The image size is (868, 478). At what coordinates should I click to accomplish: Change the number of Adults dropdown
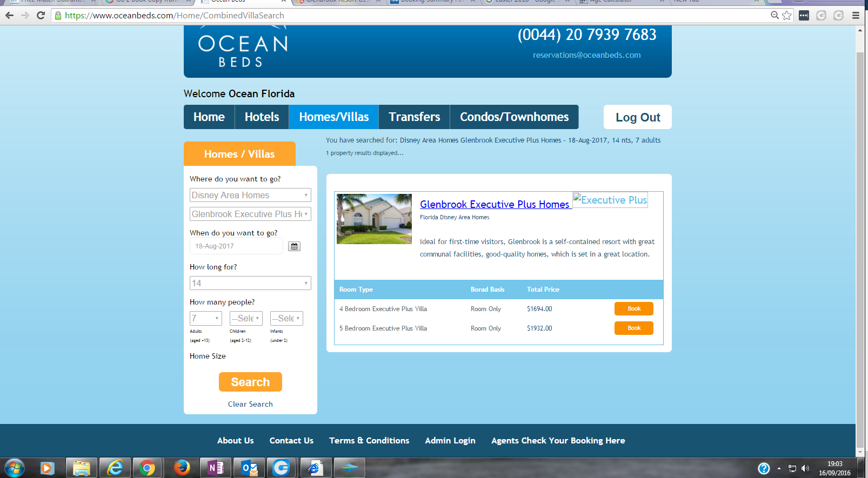(x=206, y=318)
